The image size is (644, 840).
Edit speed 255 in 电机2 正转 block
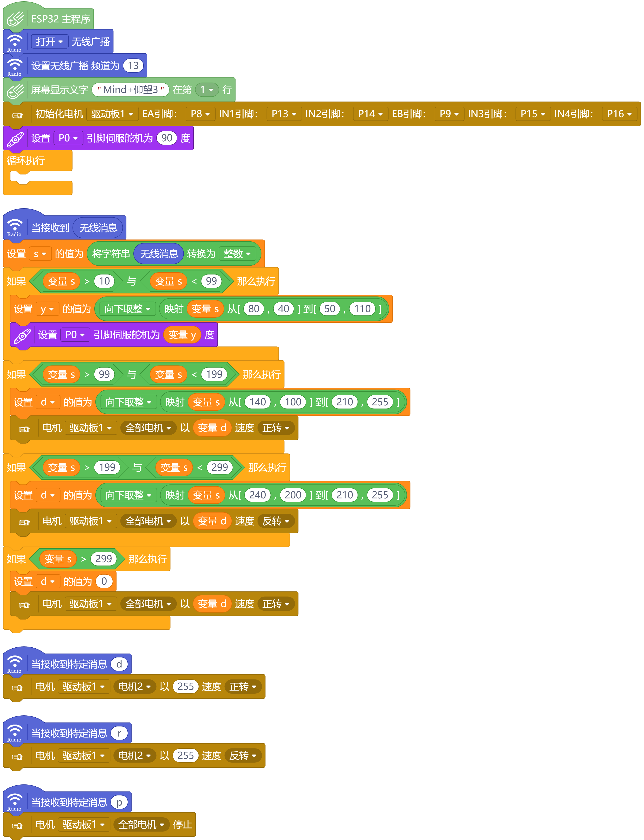pyautogui.click(x=186, y=687)
